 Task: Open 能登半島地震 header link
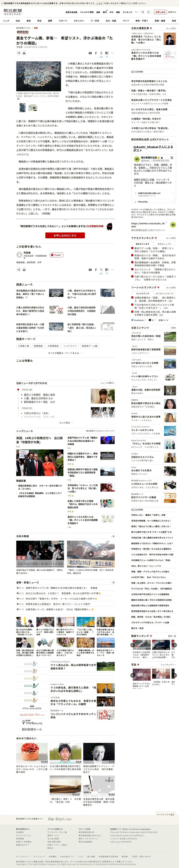[71, 12]
